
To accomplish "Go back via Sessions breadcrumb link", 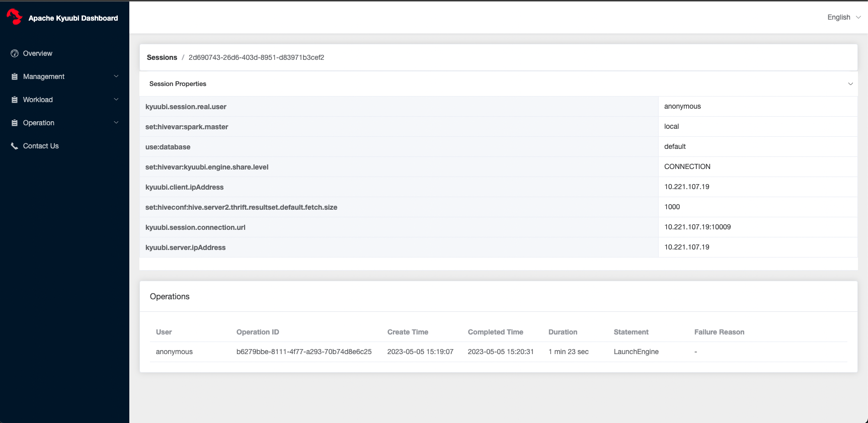I will (x=162, y=57).
